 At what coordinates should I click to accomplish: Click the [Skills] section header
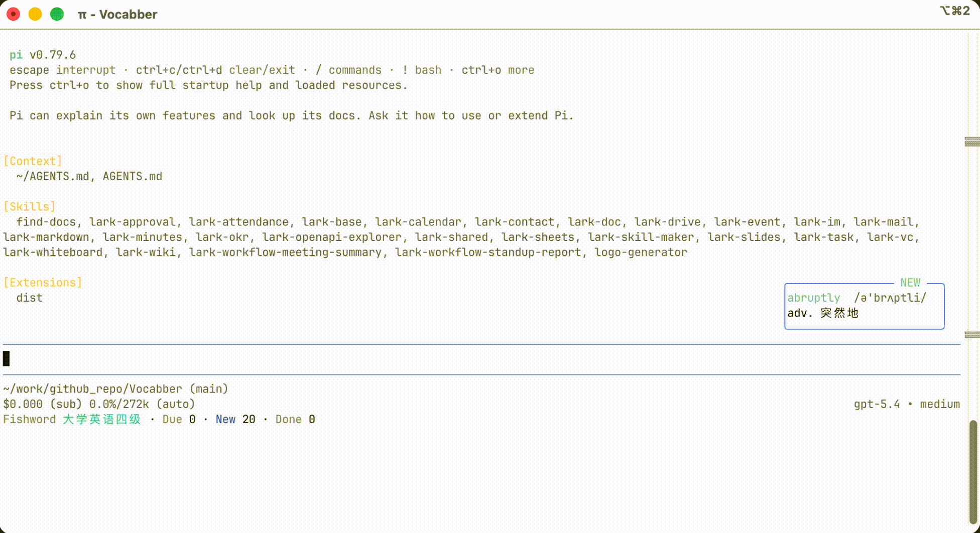29,207
